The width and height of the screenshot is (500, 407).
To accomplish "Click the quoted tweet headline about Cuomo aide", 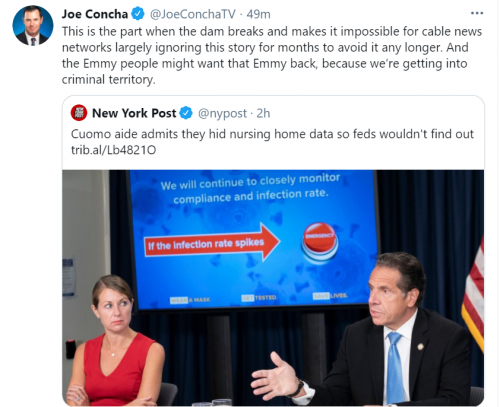I will [x=272, y=134].
